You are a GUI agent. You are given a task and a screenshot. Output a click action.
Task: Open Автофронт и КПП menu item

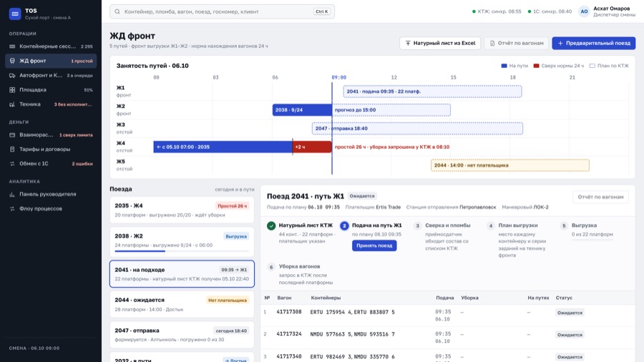(x=51, y=76)
